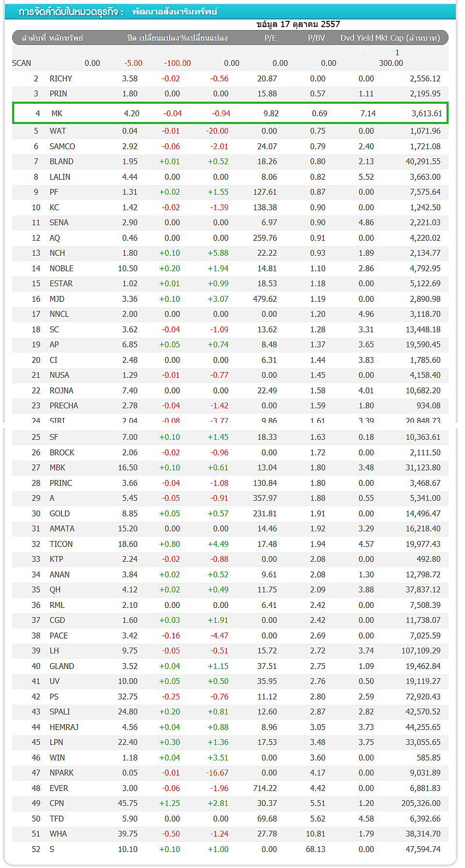Open the SAMCO stock entry
This screenshot has height=868, width=465.
pyautogui.click(x=62, y=146)
